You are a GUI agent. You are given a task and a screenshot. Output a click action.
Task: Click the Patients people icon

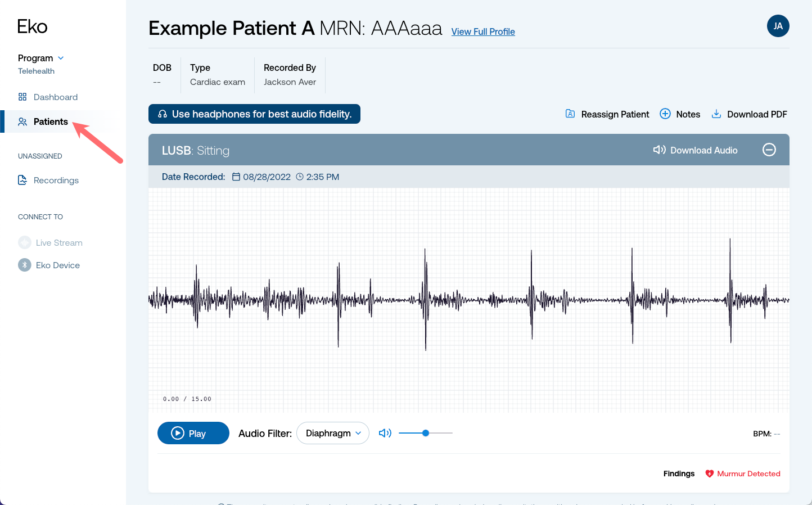(22, 121)
